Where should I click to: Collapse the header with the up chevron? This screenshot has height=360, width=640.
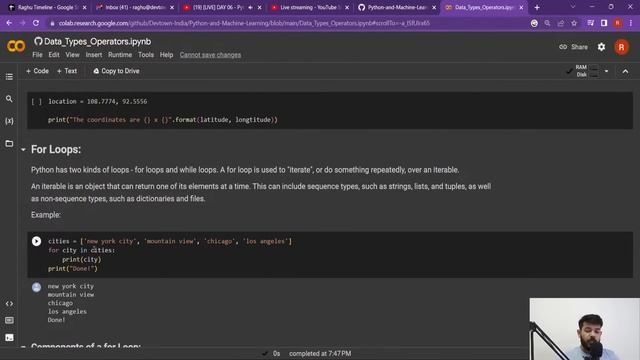click(625, 71)
